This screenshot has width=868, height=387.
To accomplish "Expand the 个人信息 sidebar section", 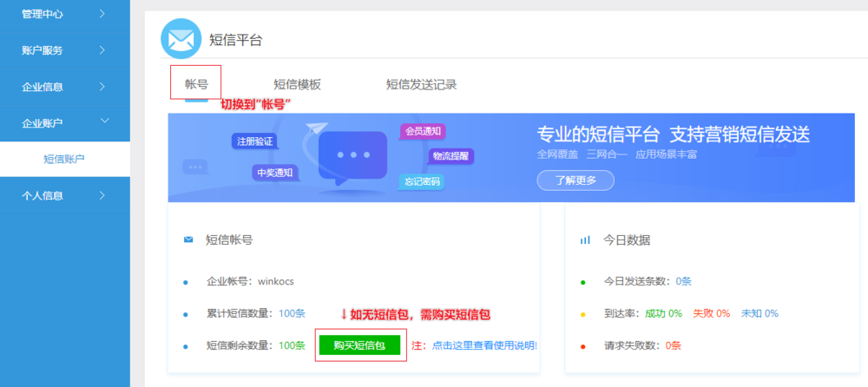I will [64, 196].
